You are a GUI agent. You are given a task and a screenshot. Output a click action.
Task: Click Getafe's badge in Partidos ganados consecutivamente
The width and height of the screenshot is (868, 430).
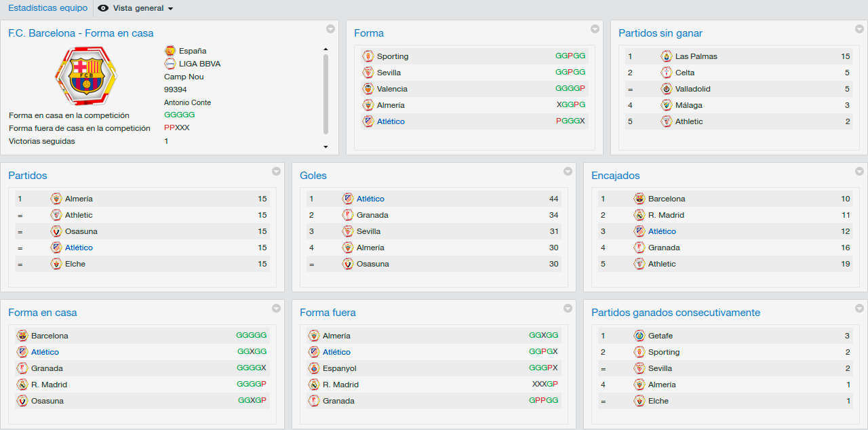pos(639,336)
